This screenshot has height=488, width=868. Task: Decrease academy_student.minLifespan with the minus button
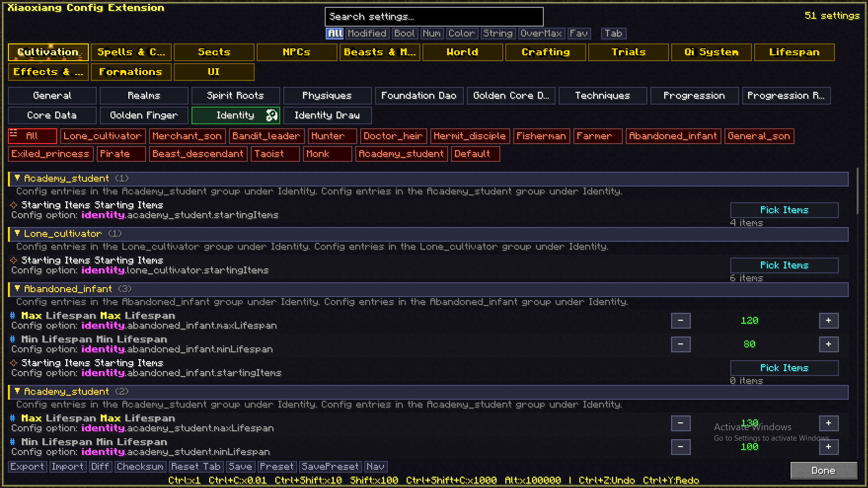pyautogui.click(x=680, y=447)
